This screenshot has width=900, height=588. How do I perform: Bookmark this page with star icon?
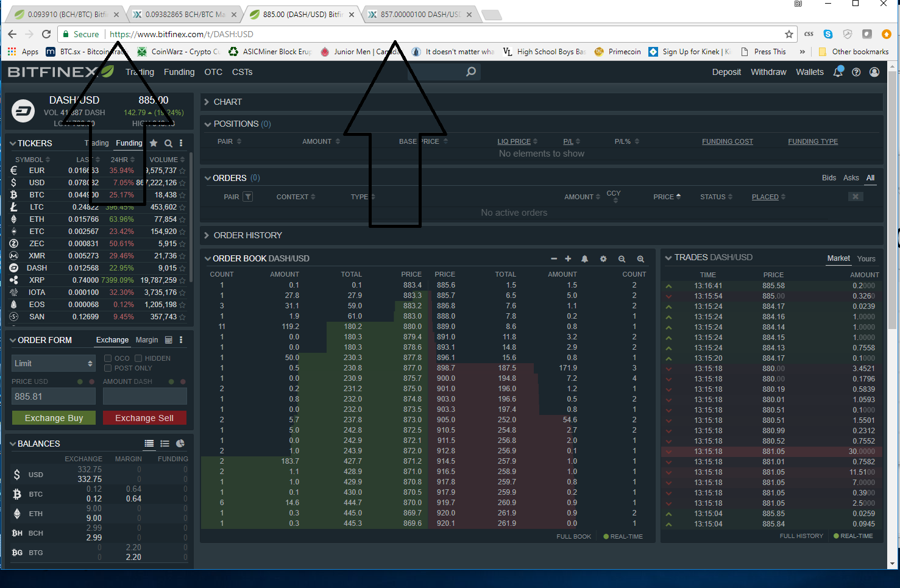pyautogui.click(x=789, y=34)
